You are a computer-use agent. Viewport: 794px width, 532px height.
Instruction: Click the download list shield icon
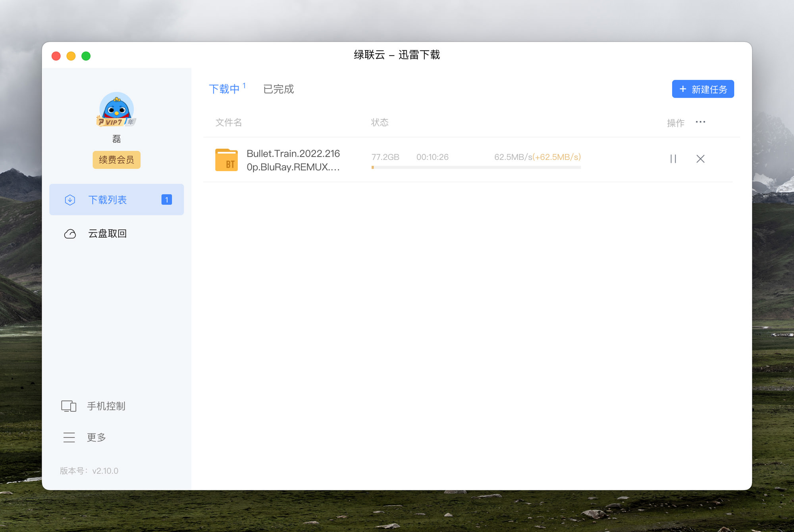(x=70, y=200)
